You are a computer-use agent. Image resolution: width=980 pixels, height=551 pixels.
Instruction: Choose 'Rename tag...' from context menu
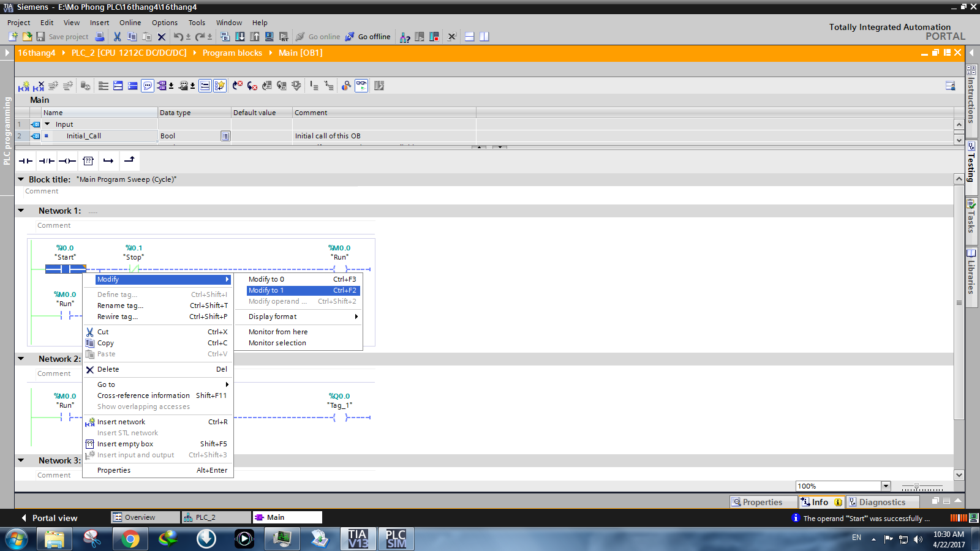pyautogui.click(x=158, y=305)
